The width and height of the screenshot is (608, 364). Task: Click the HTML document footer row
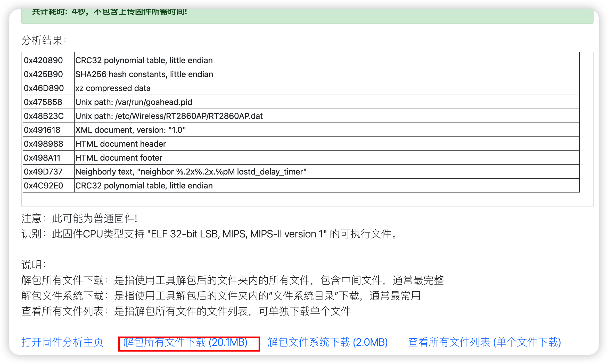point(301,158)
